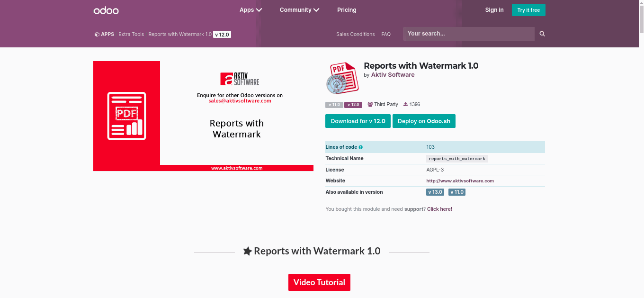Click the APPS cube icon in breadcrumb
The height and width of the screenshot is (298, 644).
pyautogui.click(x=97, y=35)
